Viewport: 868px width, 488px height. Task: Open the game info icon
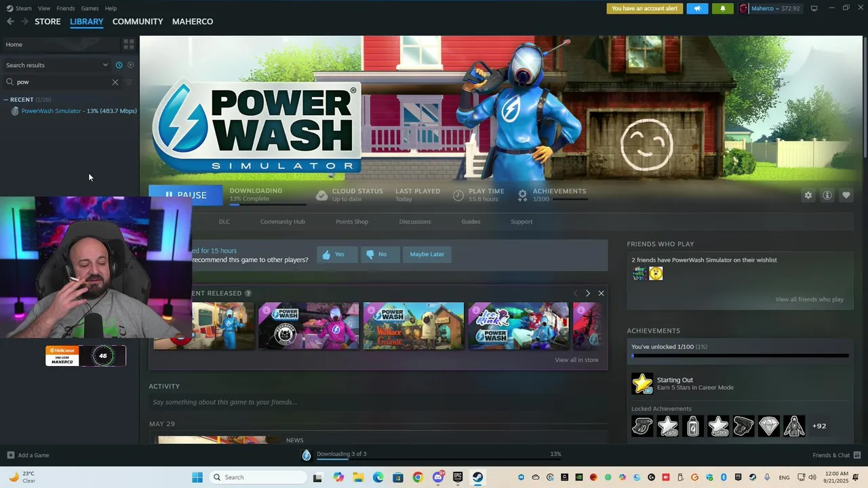[x=827, y=195]
